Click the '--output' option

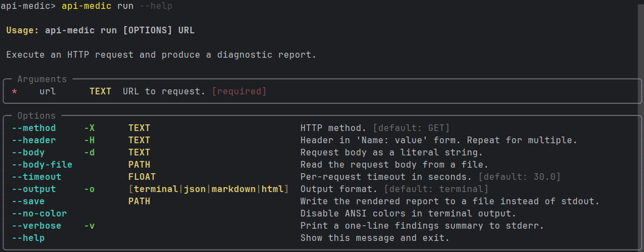tap(34, 189)
